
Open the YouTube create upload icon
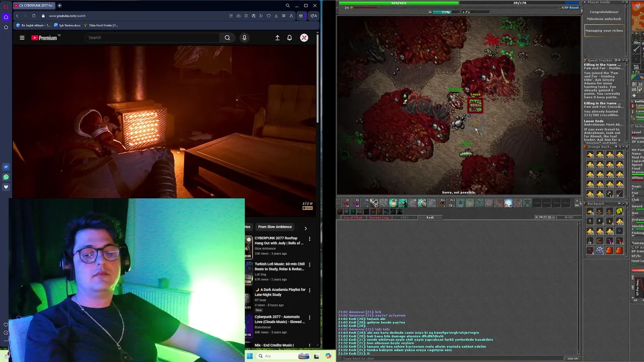(x=277, y=38)
